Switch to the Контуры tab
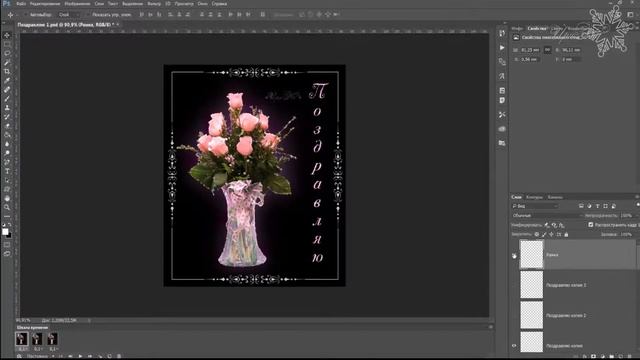640x360 pixels. pyautogui.click(x=534, y=197)
